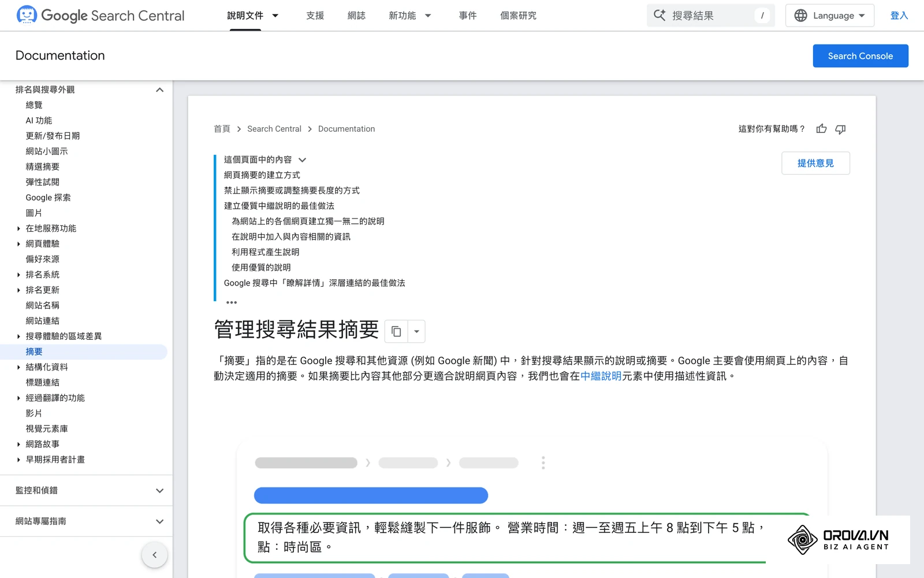Open the 說明文件 dropdown arrow
This screenshot has width=924, height=578.
point(275,16)
